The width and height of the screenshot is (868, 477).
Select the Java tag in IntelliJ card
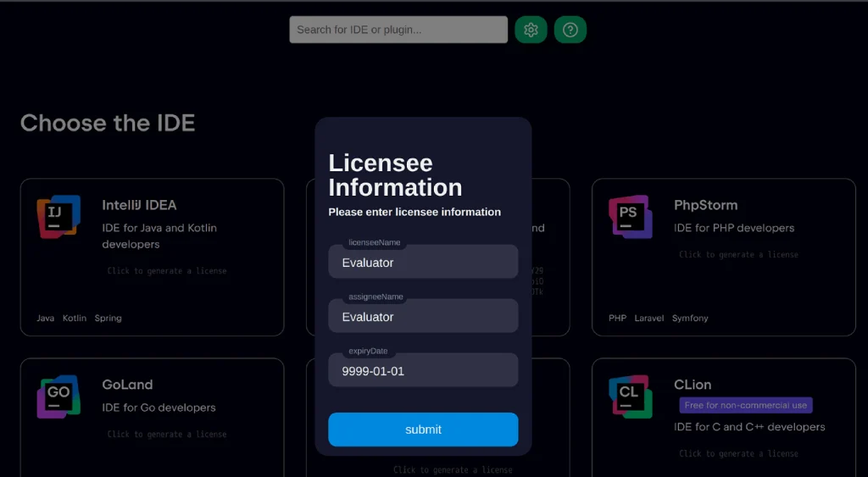point(46,319)
